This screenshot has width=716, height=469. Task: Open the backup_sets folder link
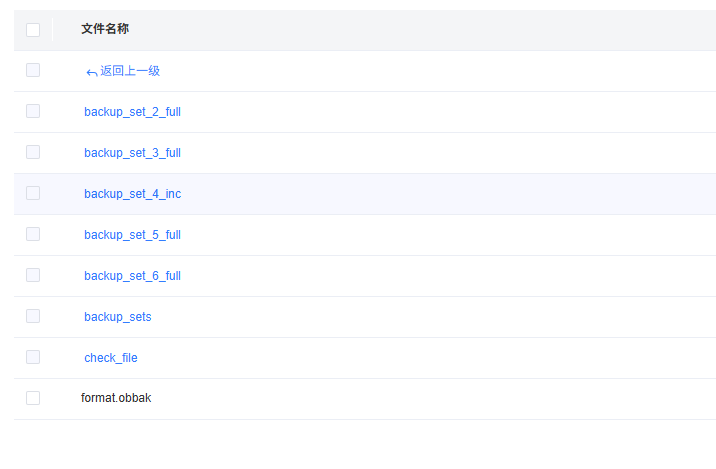coord(117,317)
